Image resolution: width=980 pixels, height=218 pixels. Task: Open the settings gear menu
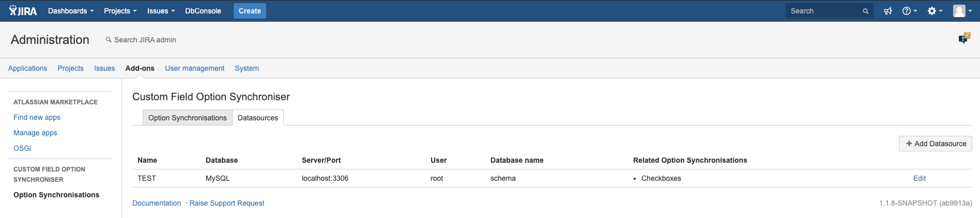tap(935, 11)
